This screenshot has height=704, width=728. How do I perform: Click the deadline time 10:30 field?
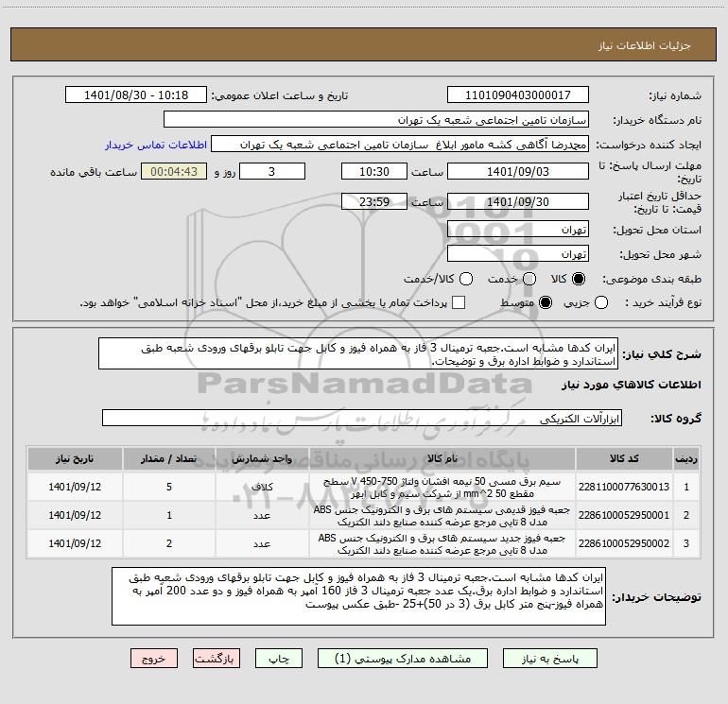(374, 171)
